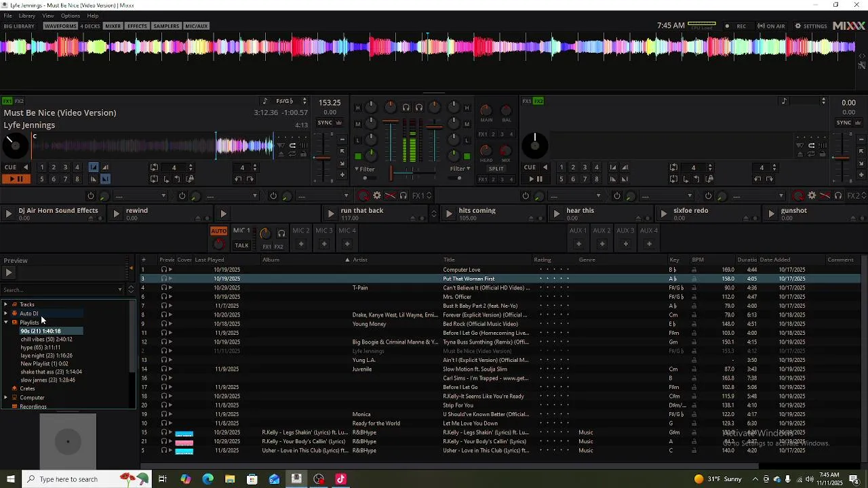Click the deck 1 channel volume fader
This screenshot has height=488, width=868.
click(x=391, y=140)
